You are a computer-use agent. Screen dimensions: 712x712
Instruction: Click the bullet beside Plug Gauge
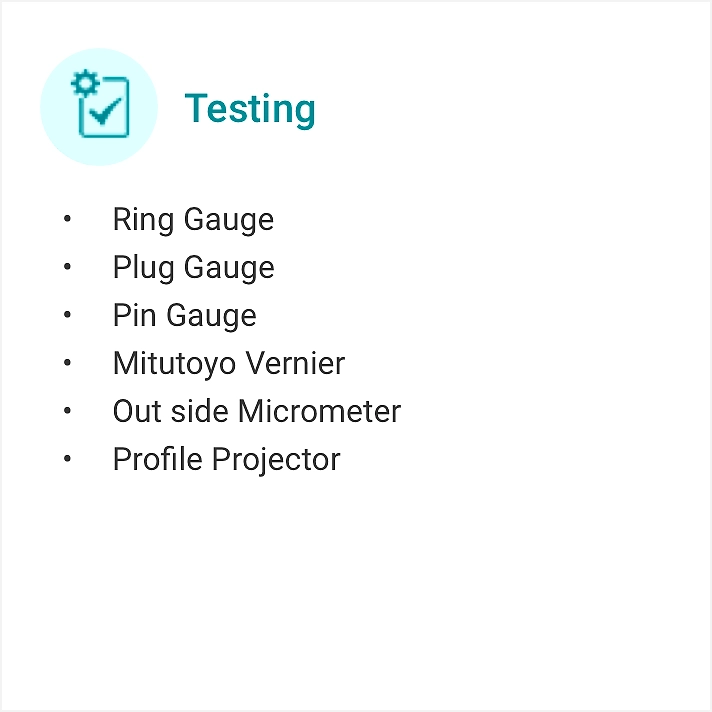(x=67, y=267)
